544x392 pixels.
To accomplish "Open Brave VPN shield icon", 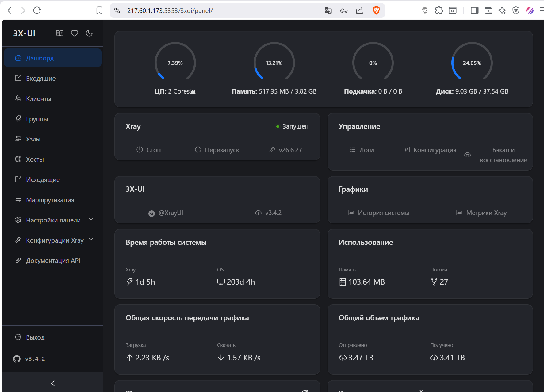I will 516,10.
